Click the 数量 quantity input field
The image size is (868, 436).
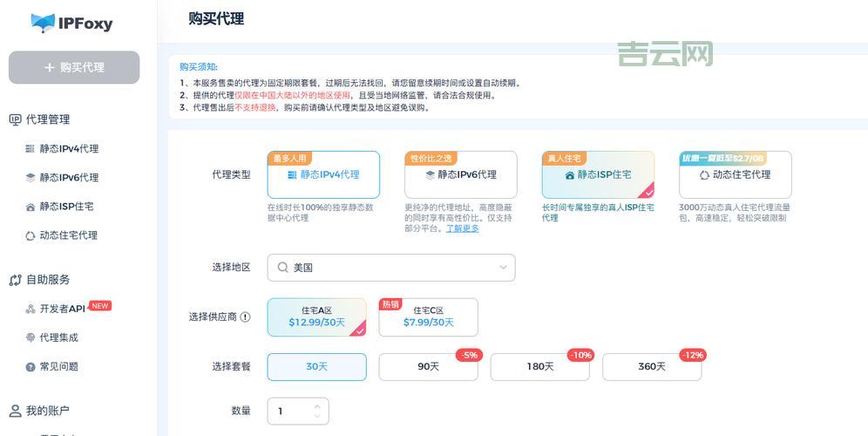coord(298,411)
